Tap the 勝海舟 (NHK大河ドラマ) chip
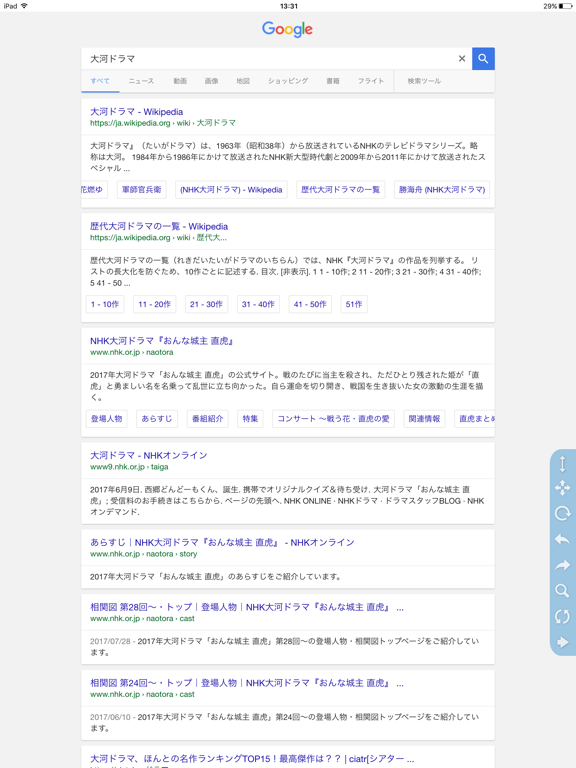Screen dimensions: 576x768 [x=442, y=190]
